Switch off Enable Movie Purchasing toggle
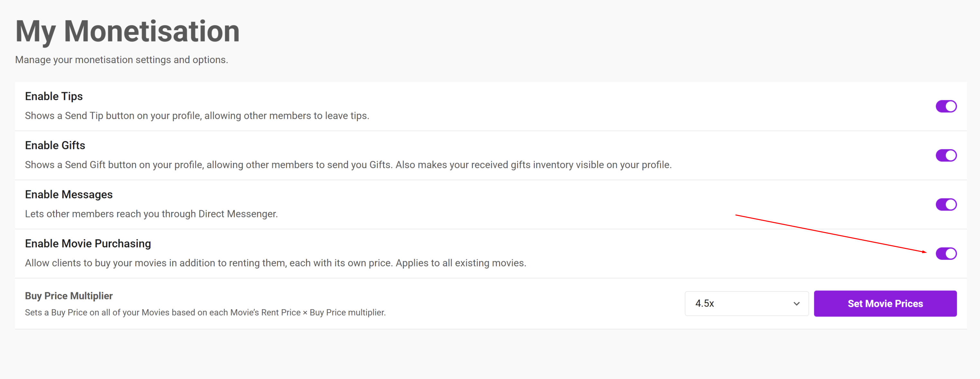 click(x=946, y=253)
